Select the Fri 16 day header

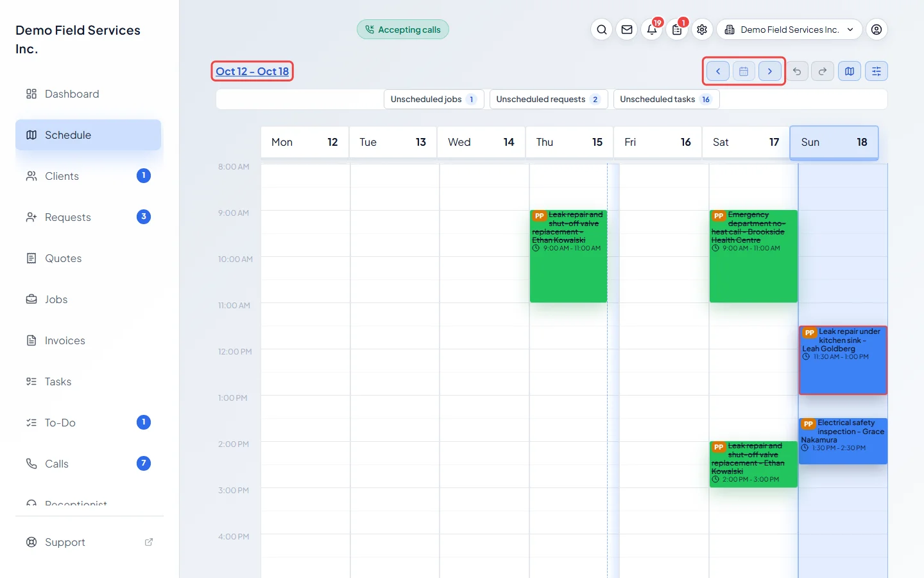point(658,142)
